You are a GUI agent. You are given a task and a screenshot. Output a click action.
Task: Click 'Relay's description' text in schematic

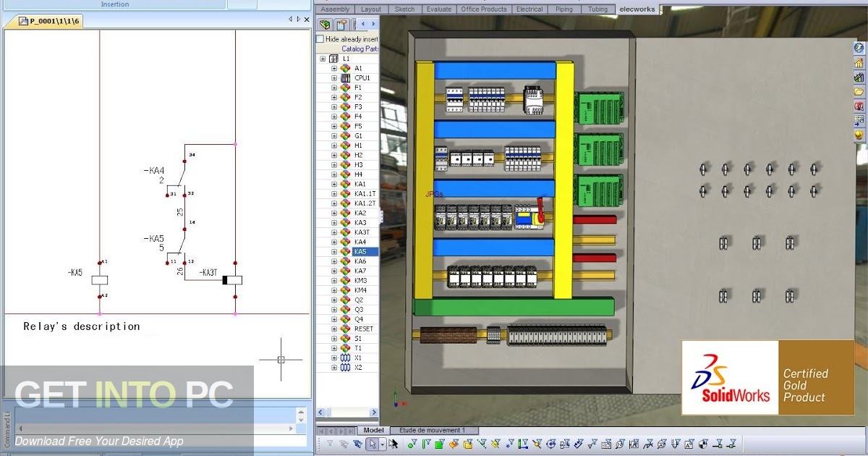82,326
